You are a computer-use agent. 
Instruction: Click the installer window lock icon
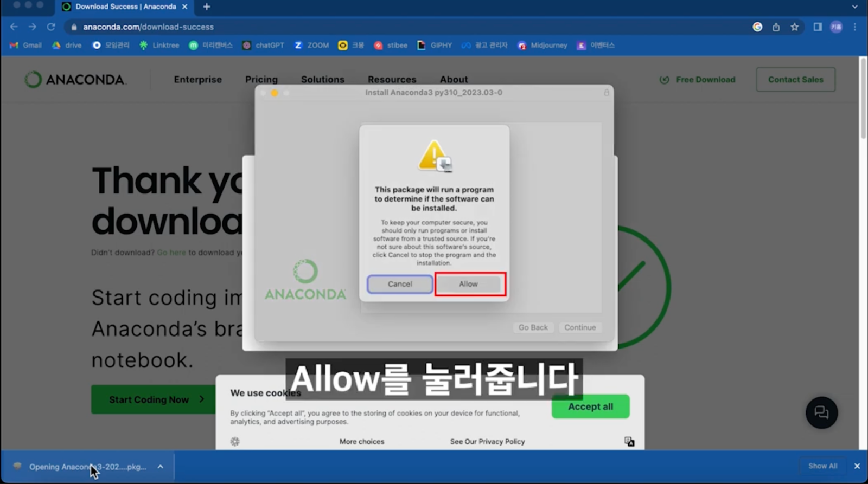pyautogui.click(x=607, y=93)
